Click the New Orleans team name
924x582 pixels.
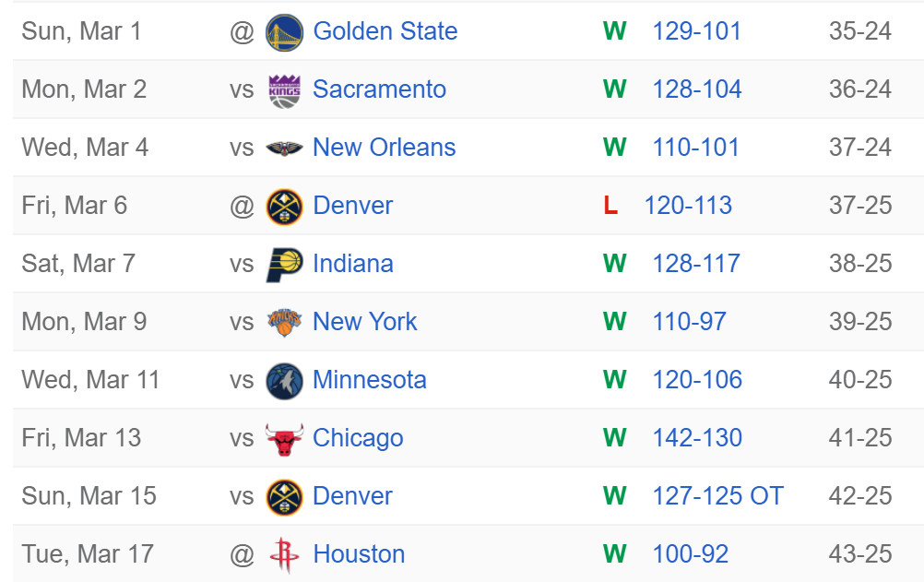click(384, 148)
